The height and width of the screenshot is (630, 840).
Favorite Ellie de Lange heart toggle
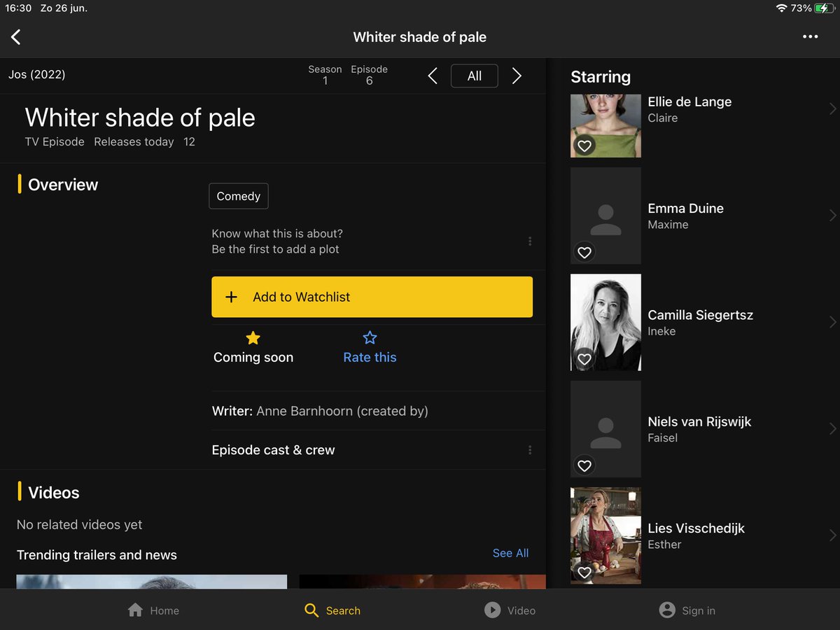tap(584, 146)
